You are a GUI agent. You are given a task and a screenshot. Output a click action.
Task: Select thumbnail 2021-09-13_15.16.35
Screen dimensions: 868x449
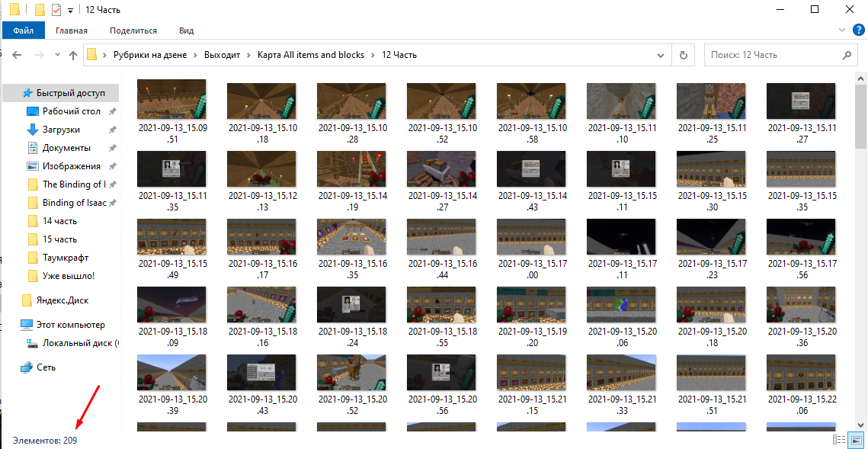(x=351, y=236)
